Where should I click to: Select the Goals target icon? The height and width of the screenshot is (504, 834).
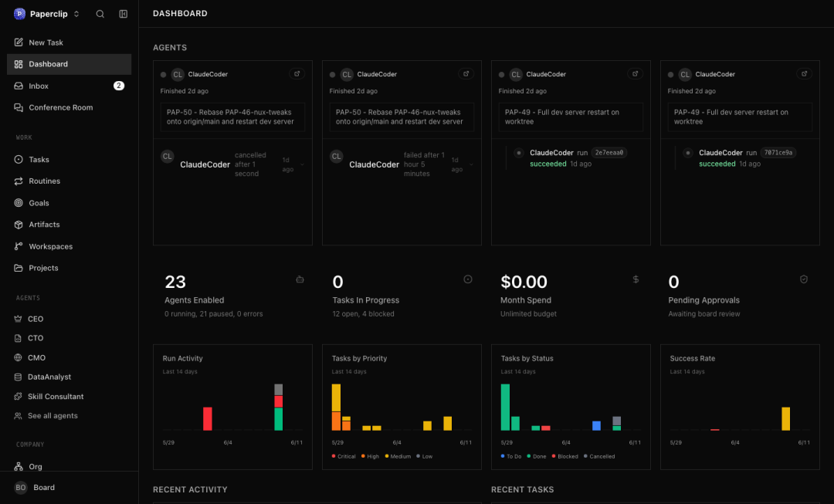pos(19,202)
